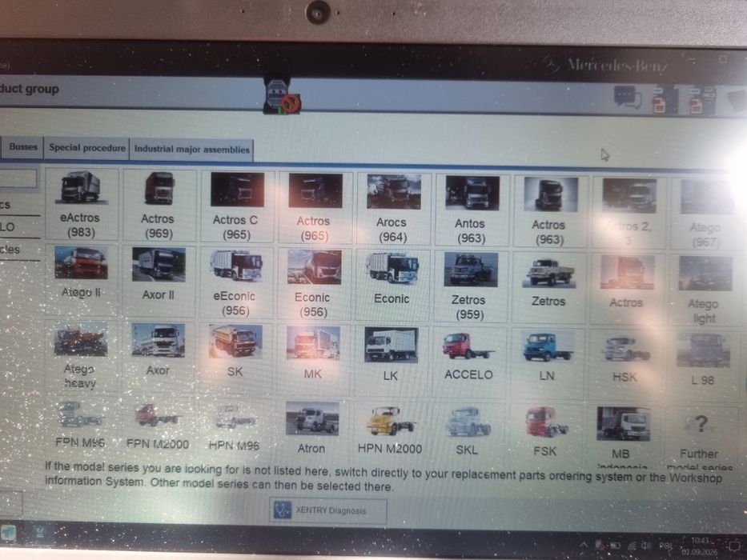This screenshot has width=747, height=560.
Task: Open the Special procedure tab
Action: (x=87, y=148)
